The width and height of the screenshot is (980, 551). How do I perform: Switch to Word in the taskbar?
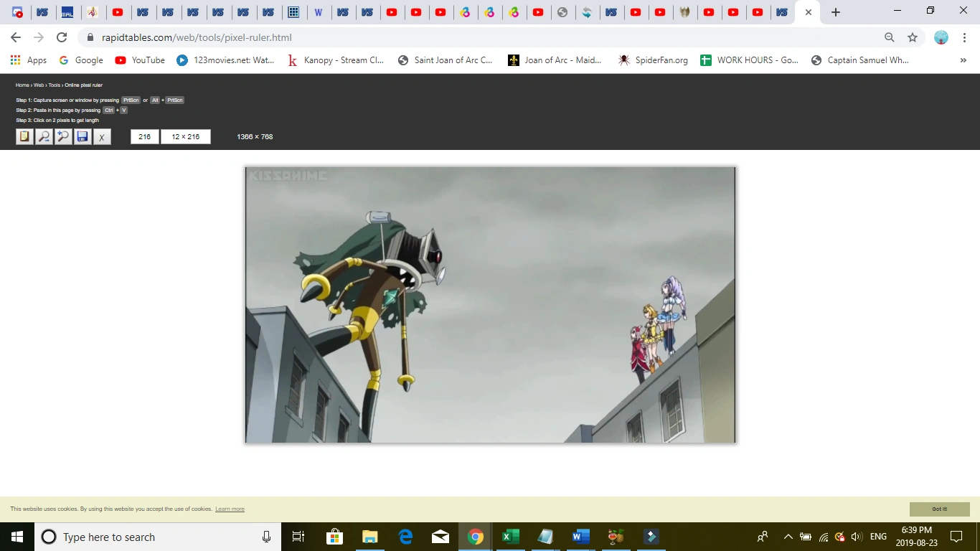pos(581,537)
